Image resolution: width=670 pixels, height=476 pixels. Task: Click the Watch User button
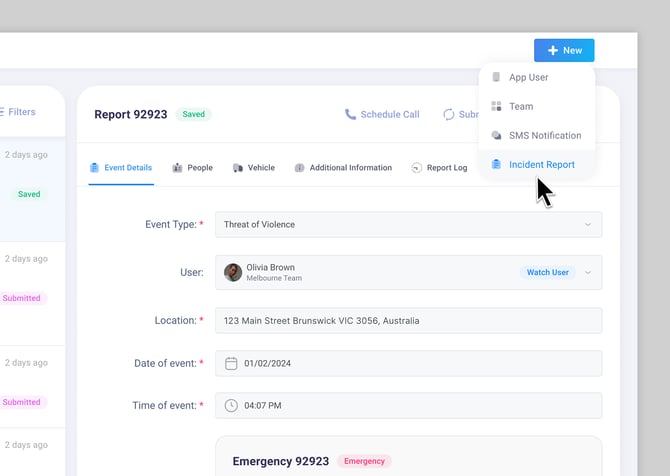pyautogui.click(x=547, y=273)
